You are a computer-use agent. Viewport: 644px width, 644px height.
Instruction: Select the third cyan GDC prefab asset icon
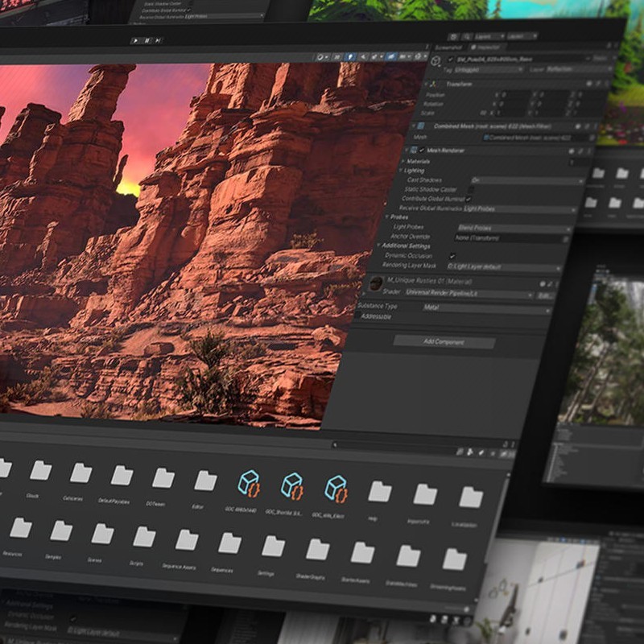[336, 489]
